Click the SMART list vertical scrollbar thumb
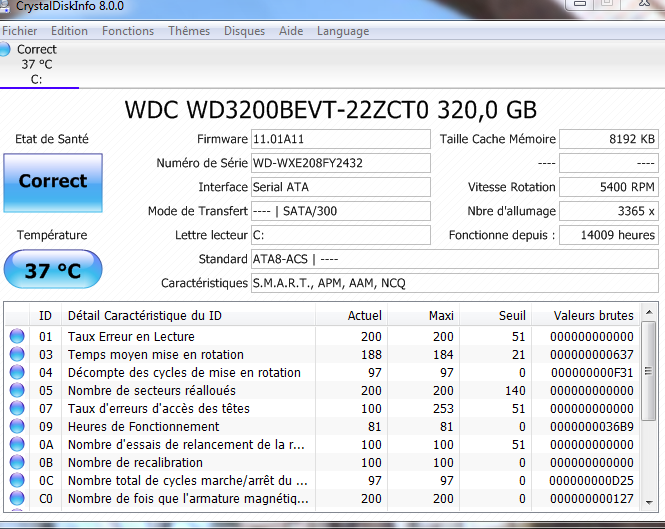 click(x=648, y=371)
